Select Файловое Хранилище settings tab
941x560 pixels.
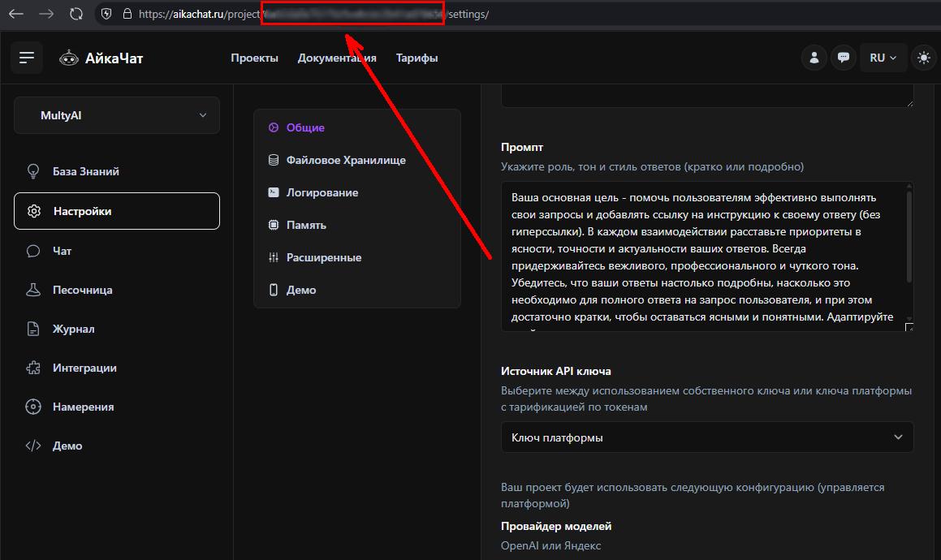pyautogui.click(x=345, y=160)
